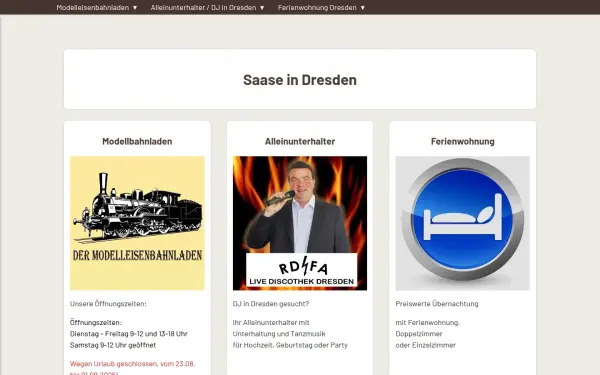Click the Doppelzimmer text line
600x375 pixels.
tap(419, 334)
